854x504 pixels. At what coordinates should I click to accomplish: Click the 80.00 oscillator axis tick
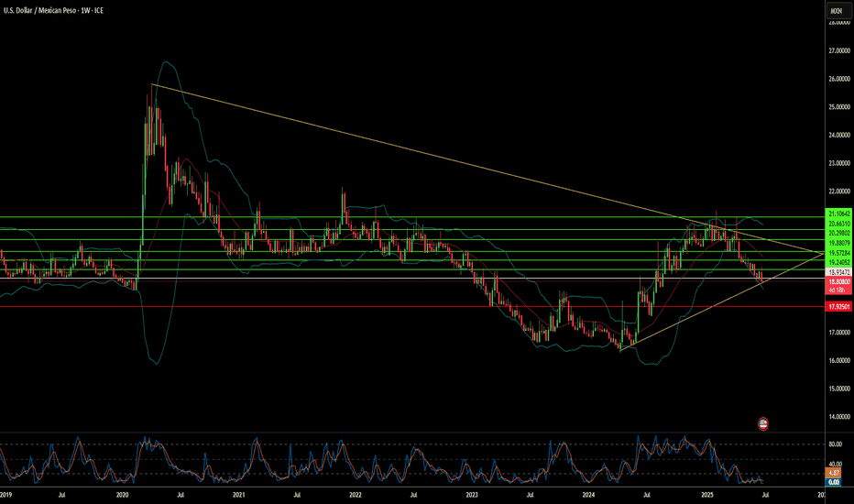tap(835, 444)
